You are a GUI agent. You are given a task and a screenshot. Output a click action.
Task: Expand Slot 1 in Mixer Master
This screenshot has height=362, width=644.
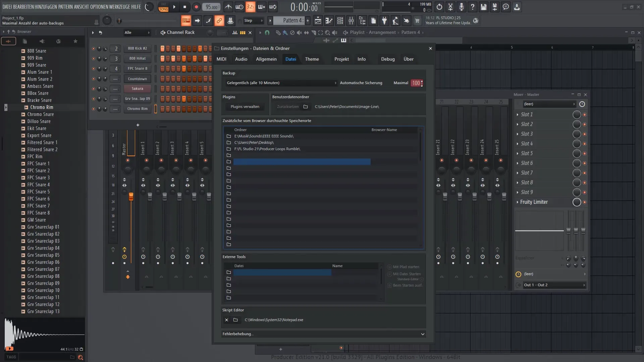518,115
